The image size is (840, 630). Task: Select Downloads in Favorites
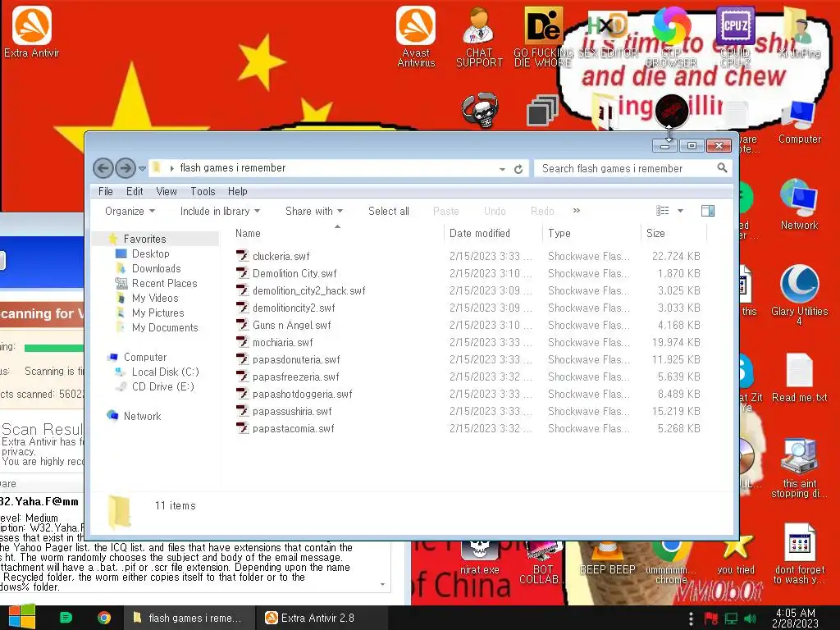click(156, 268)
